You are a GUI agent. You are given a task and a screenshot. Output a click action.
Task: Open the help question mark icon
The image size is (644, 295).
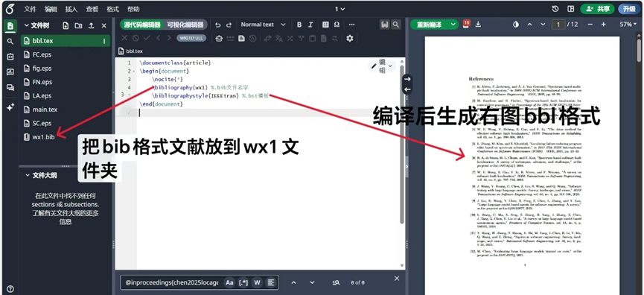click(10, 289)
